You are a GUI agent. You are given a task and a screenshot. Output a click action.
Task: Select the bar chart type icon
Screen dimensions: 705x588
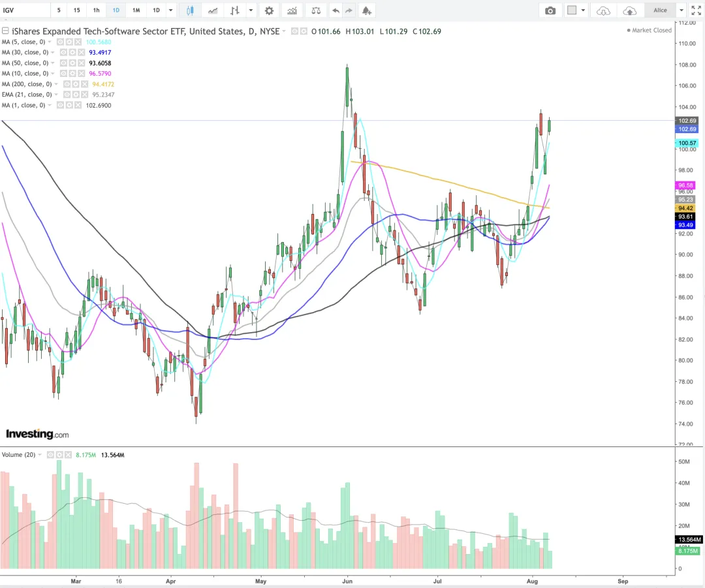(x=235, y=10)
